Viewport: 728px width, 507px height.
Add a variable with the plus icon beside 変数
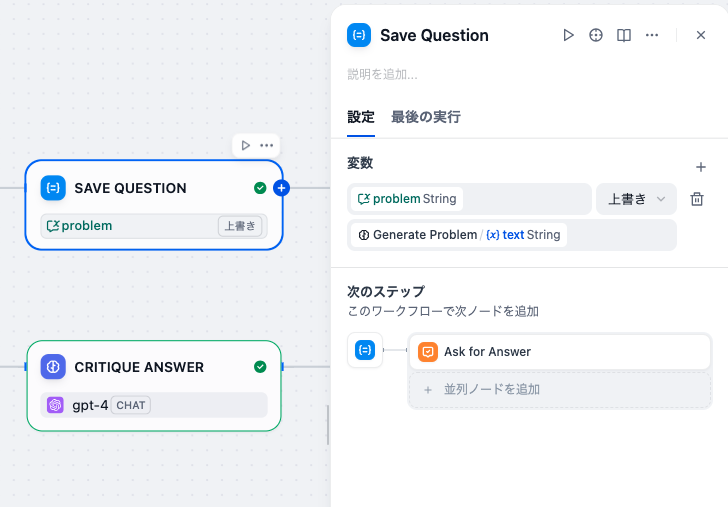click(701, 167)
